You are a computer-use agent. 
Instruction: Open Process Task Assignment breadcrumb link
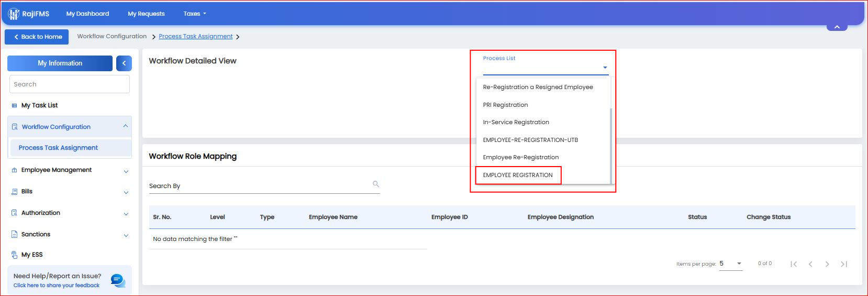(x=196, y=37)
